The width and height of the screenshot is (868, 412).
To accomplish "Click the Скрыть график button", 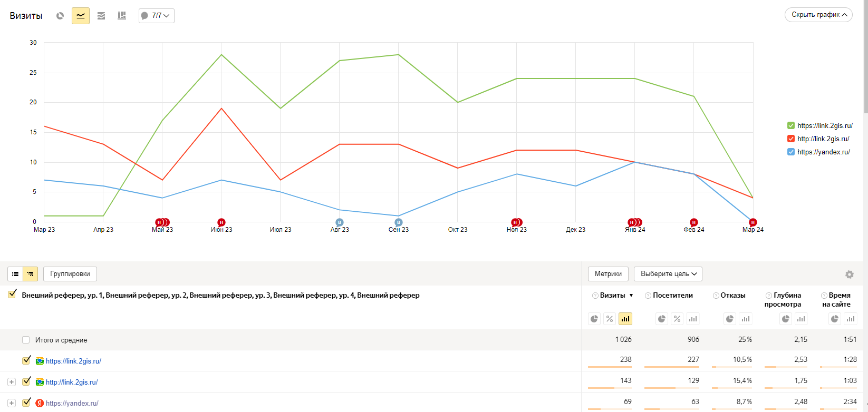I will 818,15.
